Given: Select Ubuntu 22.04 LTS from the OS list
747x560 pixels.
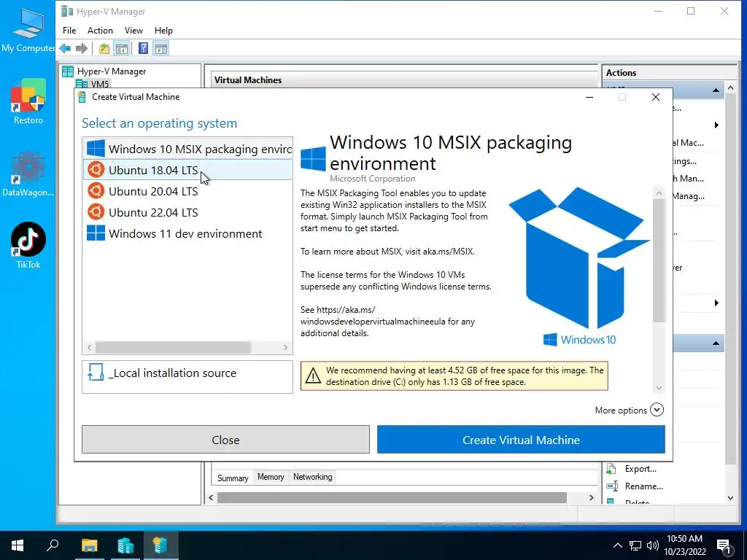Looking at the screenshot, I should pyautogui.click(x=187, y=212).
